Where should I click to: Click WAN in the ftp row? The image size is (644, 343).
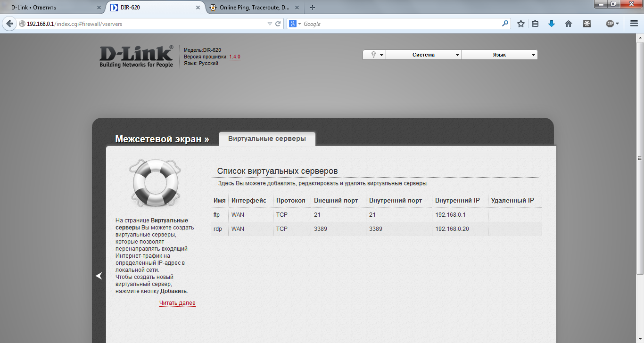coord(238,215)
